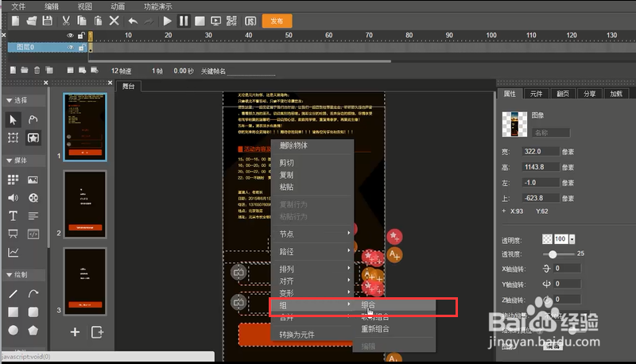Paste using toolbar clipboard icon

(x=98, y=21)
